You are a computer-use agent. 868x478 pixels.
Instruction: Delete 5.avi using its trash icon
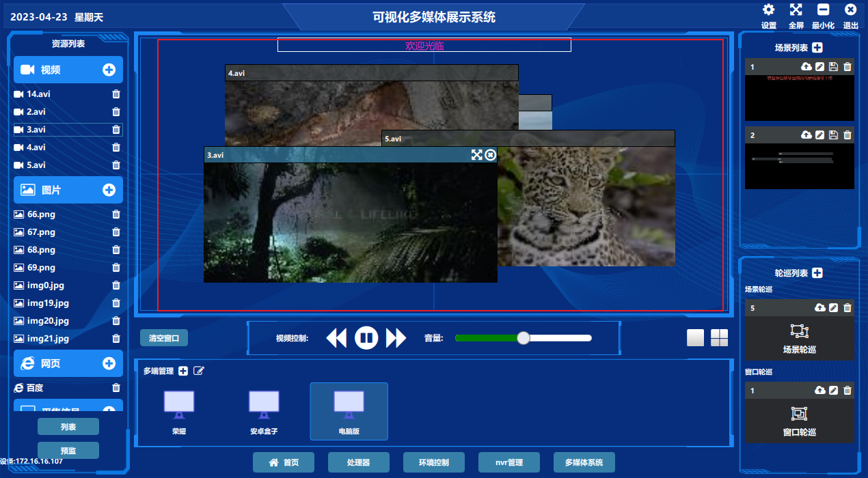point(116,165)
